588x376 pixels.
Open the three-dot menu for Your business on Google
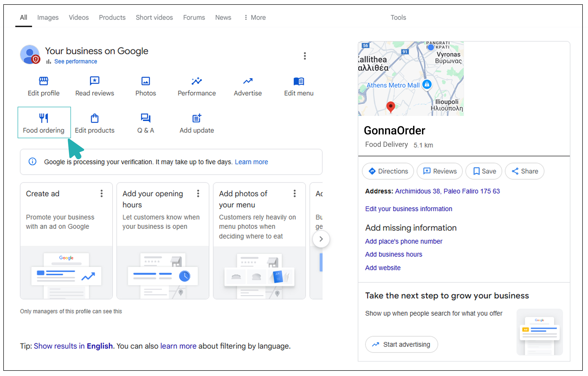tap(305, 56)
